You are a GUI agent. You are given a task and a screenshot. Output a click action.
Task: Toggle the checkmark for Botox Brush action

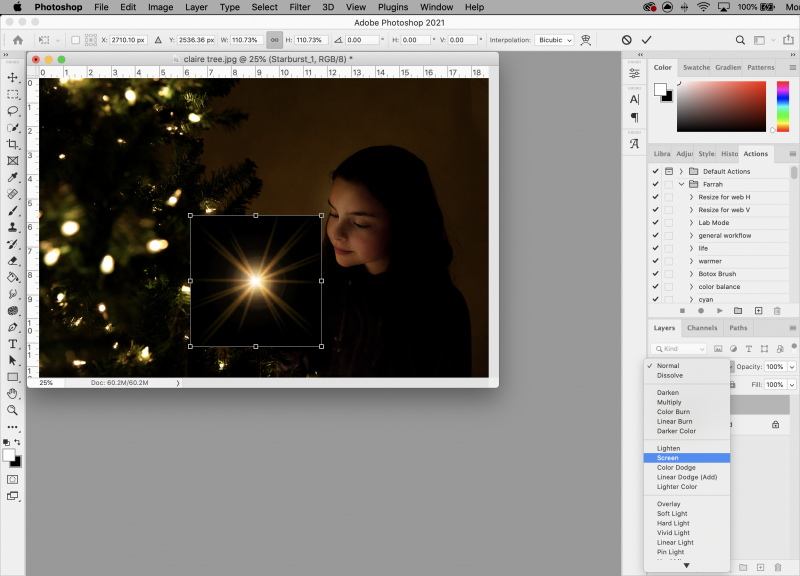(656, 273)
